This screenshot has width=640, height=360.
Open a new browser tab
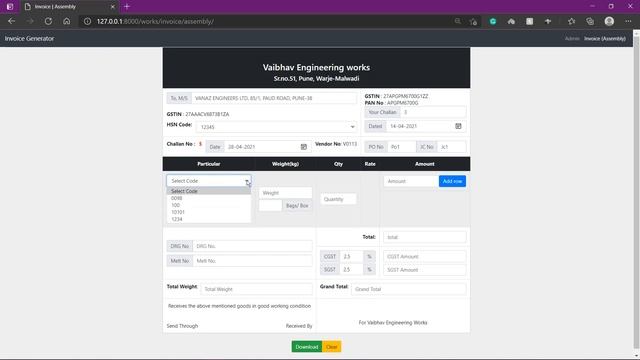point(127,7)
